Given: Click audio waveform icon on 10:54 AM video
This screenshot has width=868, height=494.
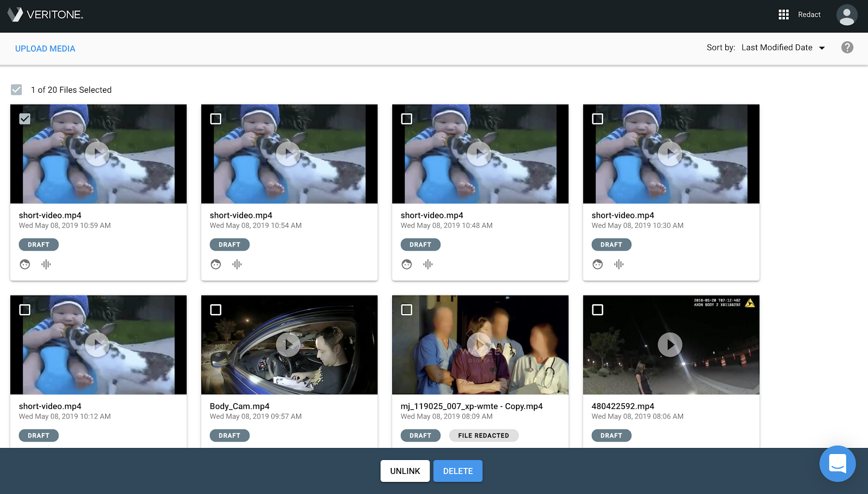Looking at the screenshot, I should point(237,265).
